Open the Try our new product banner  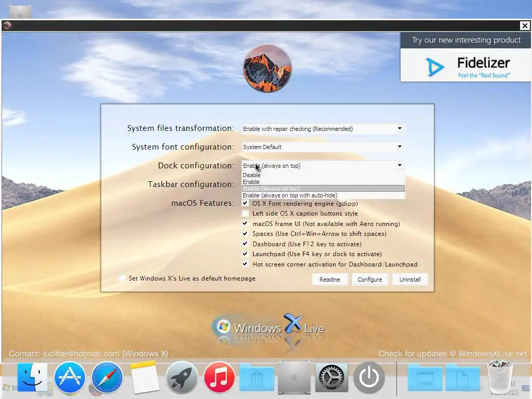(465, 57)
